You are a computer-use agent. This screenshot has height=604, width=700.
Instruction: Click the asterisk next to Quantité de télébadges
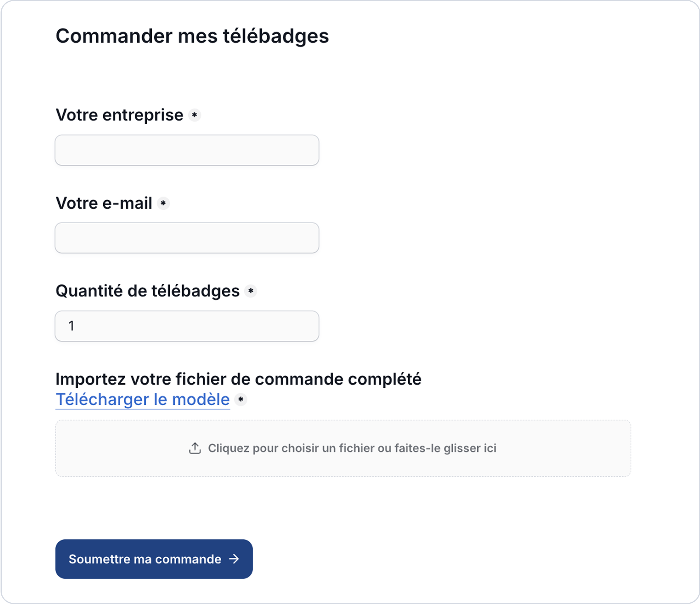click(251, 291)
